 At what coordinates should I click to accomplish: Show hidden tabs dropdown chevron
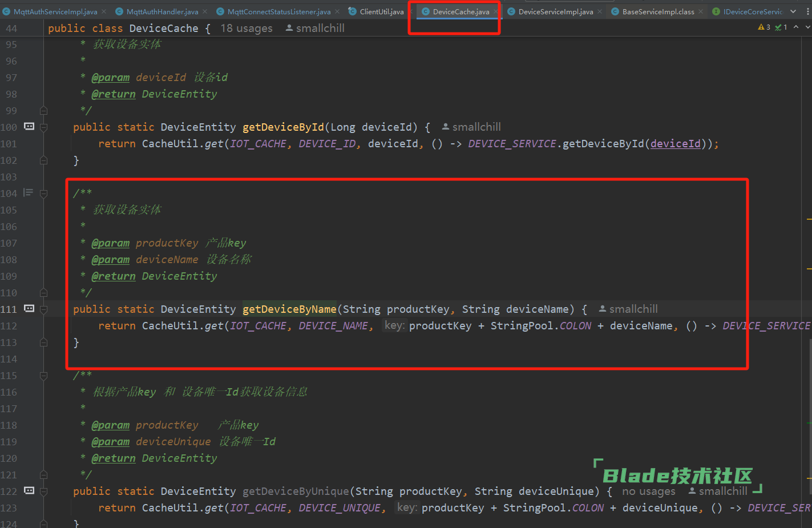coord(793,11)
